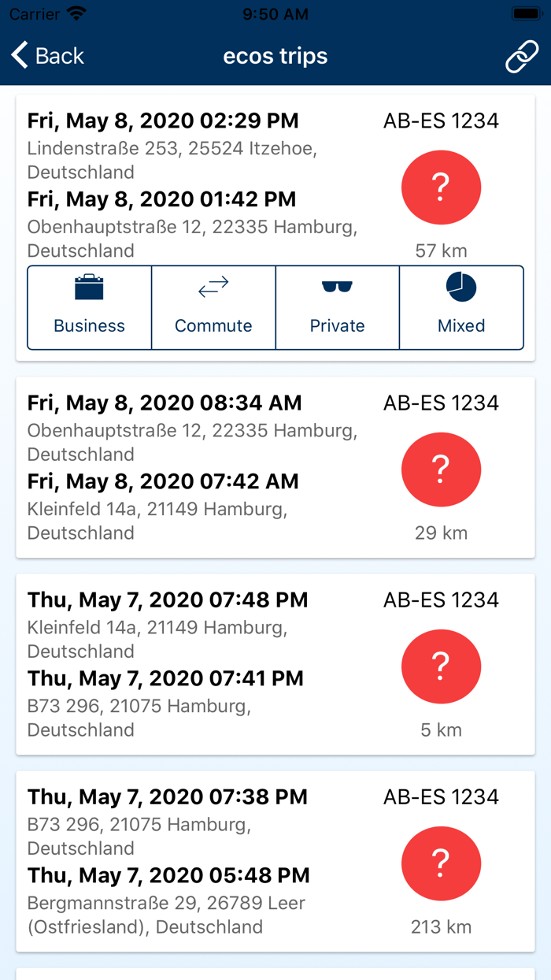Click the Commute arrows icon

[213, 288]
